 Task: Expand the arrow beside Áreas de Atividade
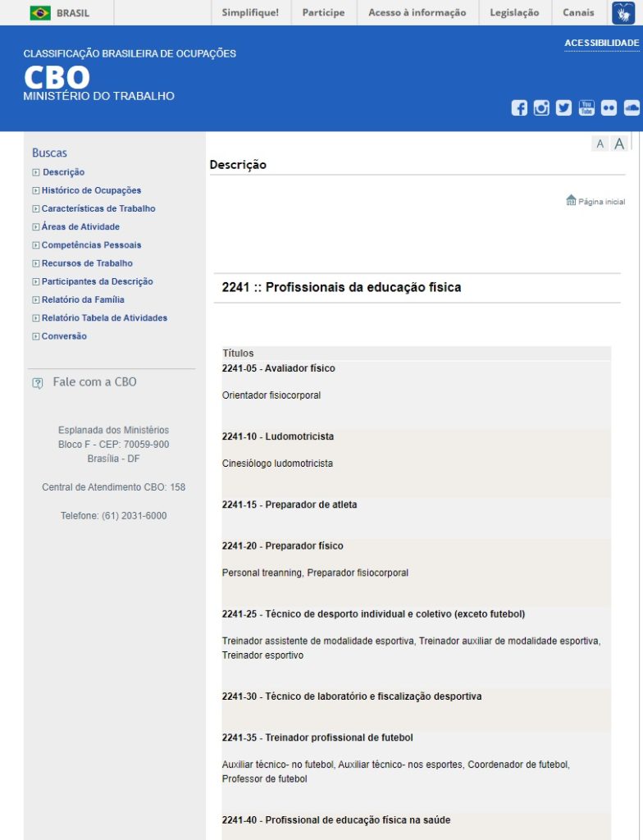point(35,227)
